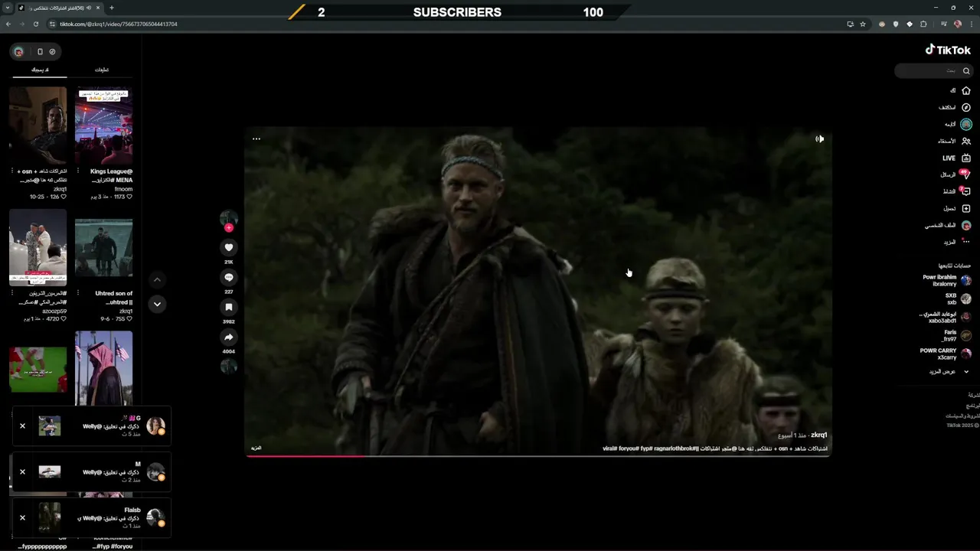
Task: Open followed account Faris _frs97
Action: pyautogui.click(x=956, y=335)
